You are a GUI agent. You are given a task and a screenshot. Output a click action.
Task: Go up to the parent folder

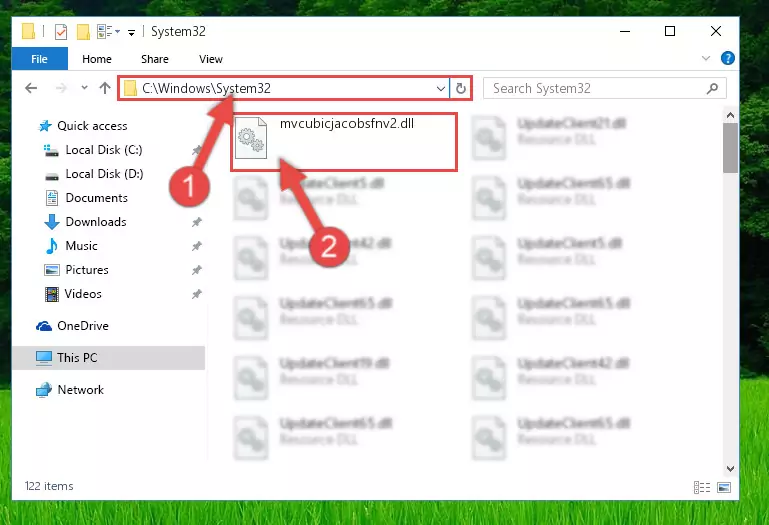(104, 88)
